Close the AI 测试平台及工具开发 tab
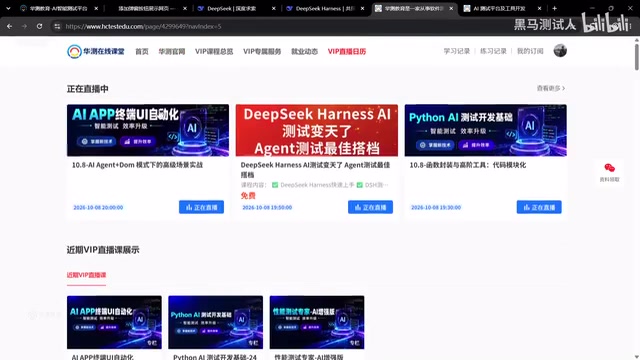The image size is (640, 360). click(x=540, y=8)
